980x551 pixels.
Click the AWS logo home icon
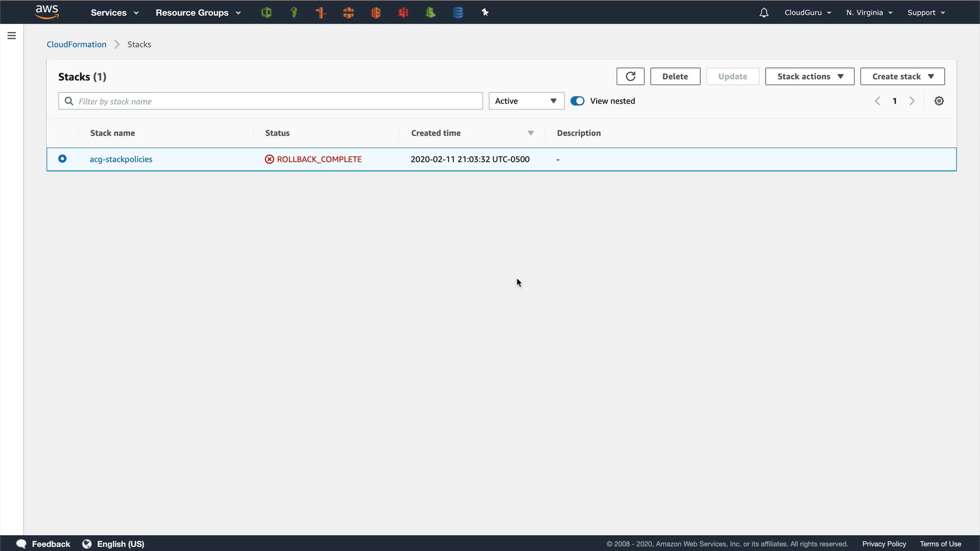coord(47,12)
